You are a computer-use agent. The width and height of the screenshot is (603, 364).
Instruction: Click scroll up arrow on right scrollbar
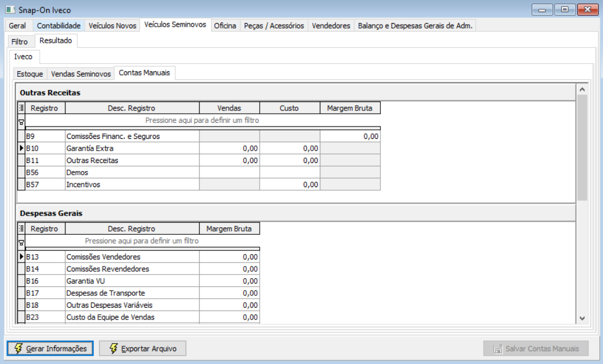pos(582,89)
